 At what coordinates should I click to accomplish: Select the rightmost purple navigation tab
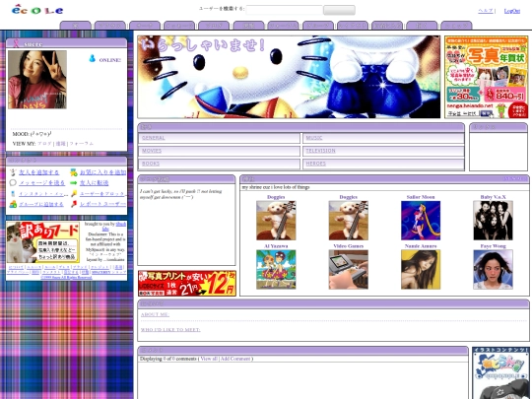[x=456, y=26]
